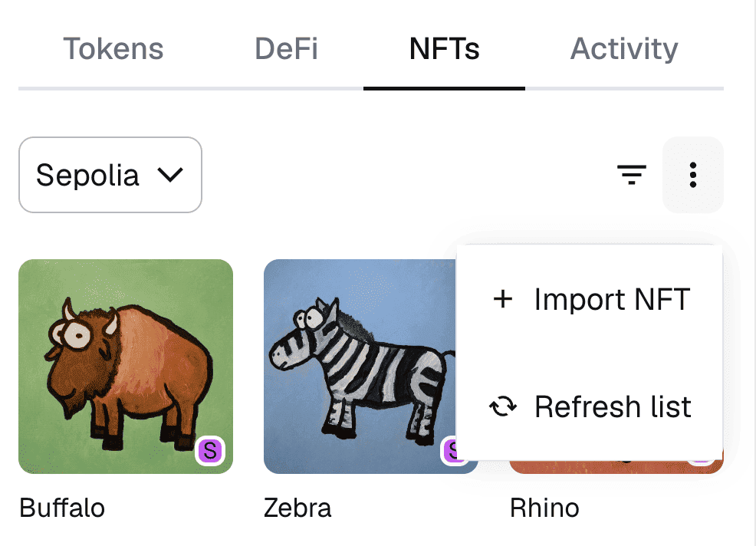Click the Zebra name label
The height and width of the screenshot is (546, 756).
click(297, 508)
